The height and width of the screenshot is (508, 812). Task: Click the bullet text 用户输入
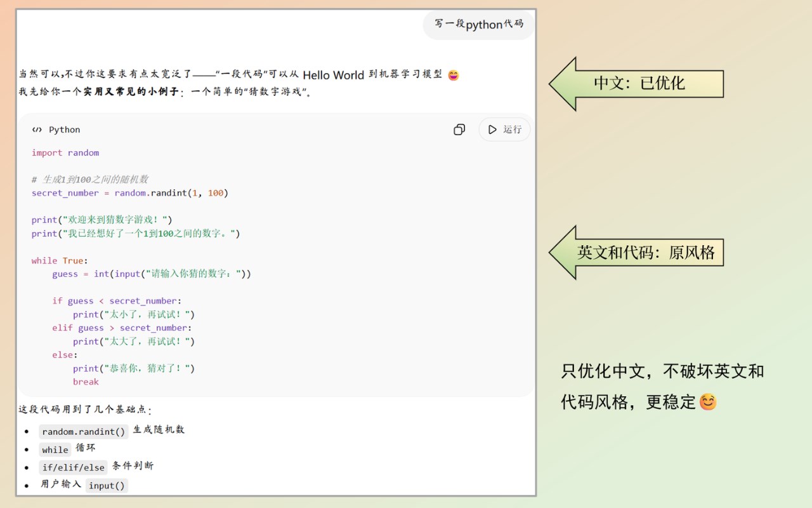61,483
